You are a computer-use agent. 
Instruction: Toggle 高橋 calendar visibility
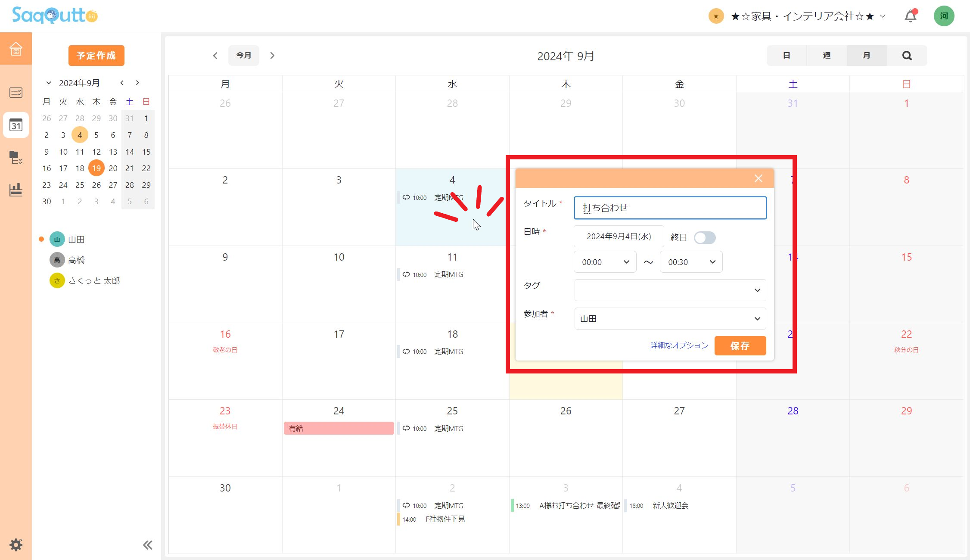point(76,260)
